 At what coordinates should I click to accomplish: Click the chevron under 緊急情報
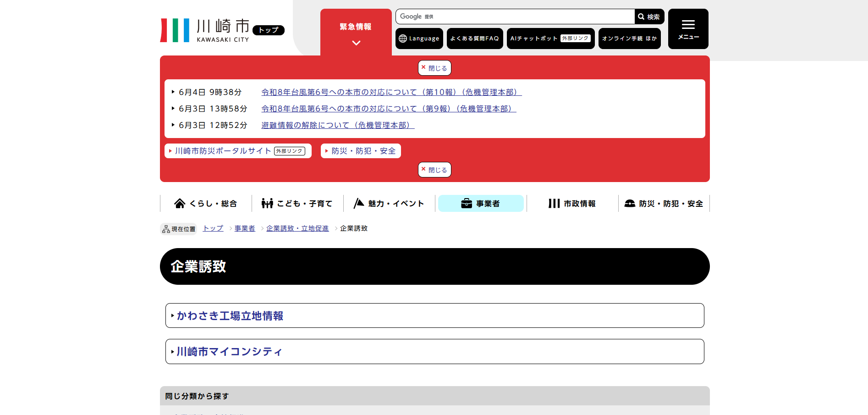point(356,43)
